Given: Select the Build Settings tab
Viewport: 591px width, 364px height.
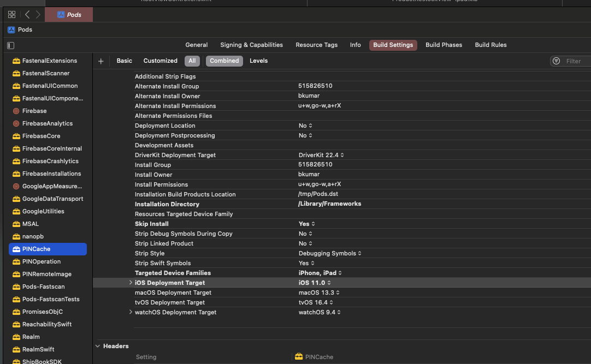Looking at the screenshot, I should click(393, 45).
